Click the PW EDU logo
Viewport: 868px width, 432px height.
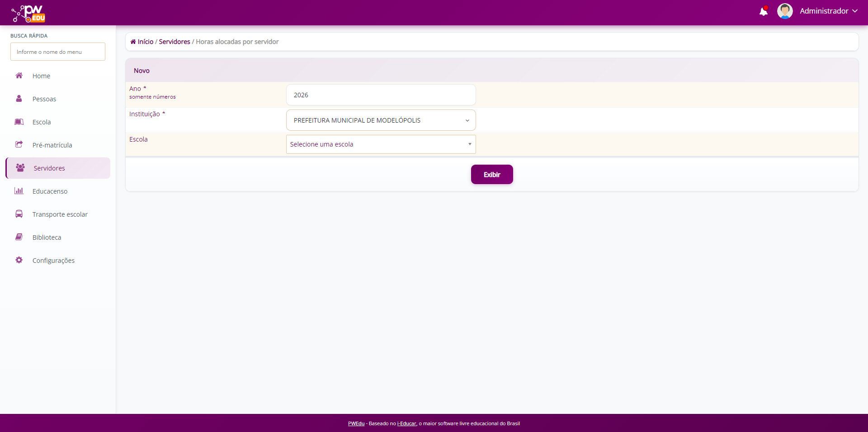tap(29, 14)
